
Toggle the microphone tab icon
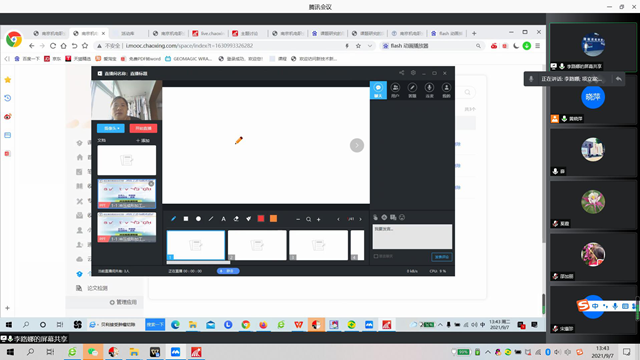pos(429,90)
